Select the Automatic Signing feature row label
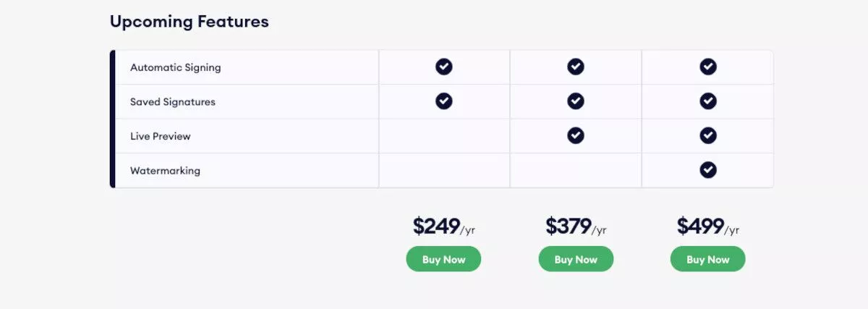This screenshot has width=868, height=309. (175, 67)
